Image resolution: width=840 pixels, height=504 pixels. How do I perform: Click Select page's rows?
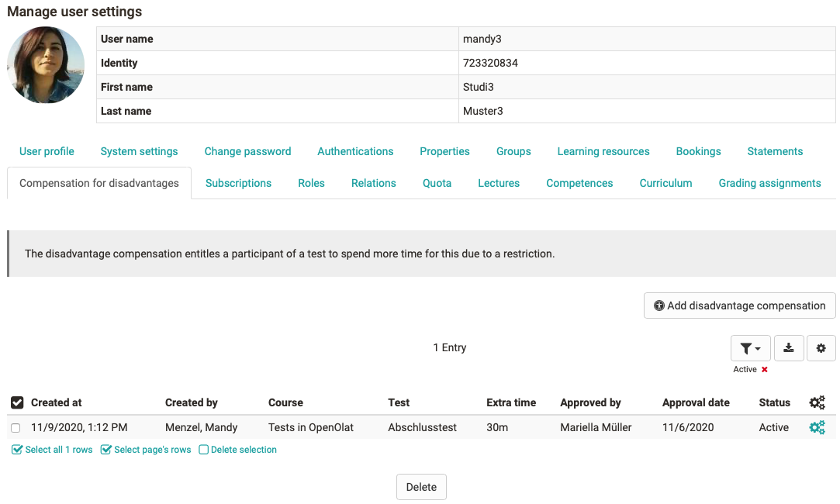[x=146, y=450]
